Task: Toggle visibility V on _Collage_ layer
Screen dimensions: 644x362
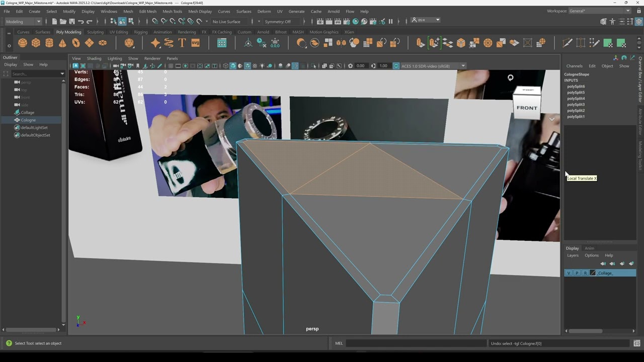Action: (569, 273)
